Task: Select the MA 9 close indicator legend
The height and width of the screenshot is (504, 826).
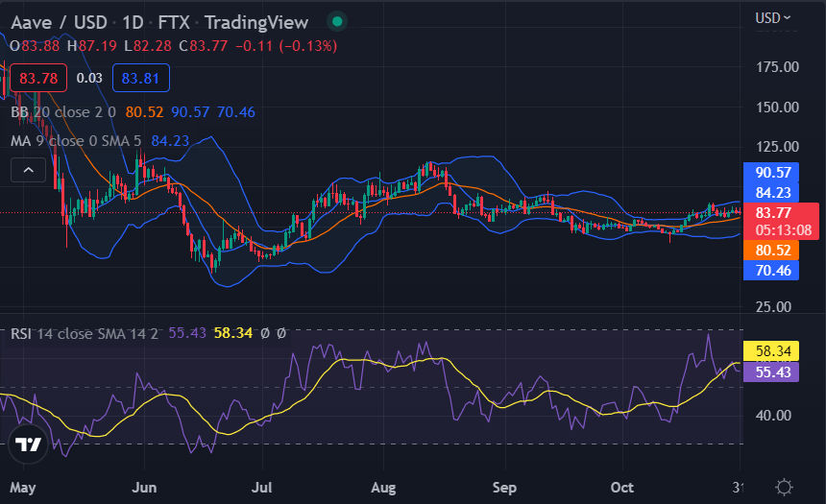Action: tap(76, 141)
